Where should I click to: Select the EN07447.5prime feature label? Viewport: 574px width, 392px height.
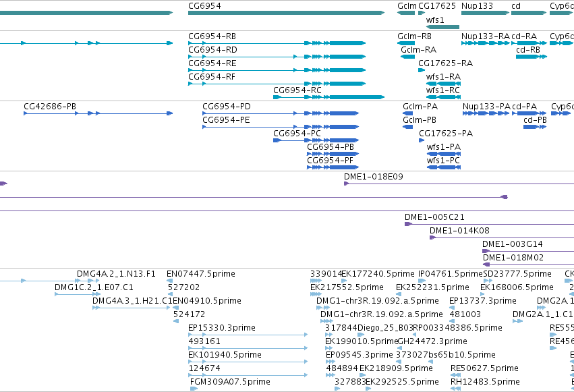200,274
